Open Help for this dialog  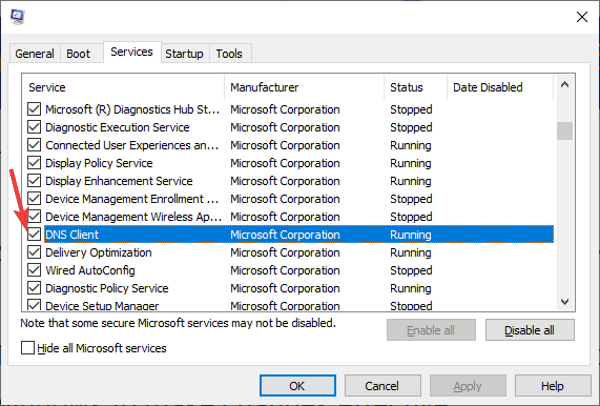coord(553,385)
